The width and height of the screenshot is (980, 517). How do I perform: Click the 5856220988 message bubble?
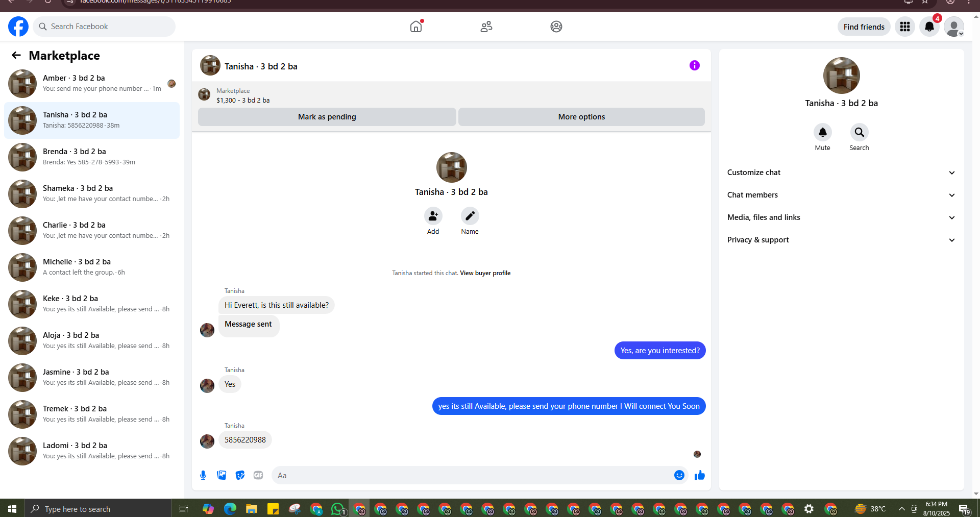coord(245,440)
